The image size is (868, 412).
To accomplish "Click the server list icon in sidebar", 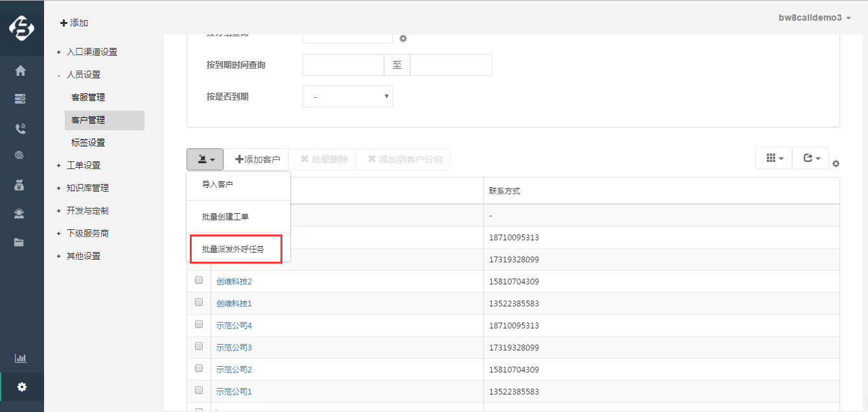I will (20, 99).
